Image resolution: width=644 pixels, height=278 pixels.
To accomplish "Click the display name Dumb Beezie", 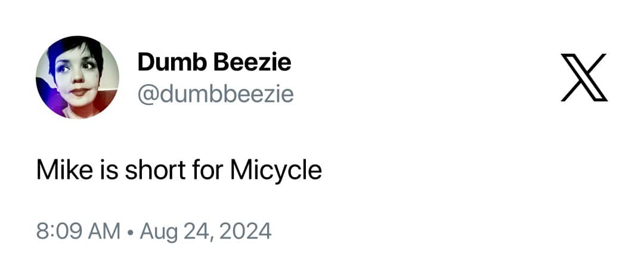I will (214, 61).
